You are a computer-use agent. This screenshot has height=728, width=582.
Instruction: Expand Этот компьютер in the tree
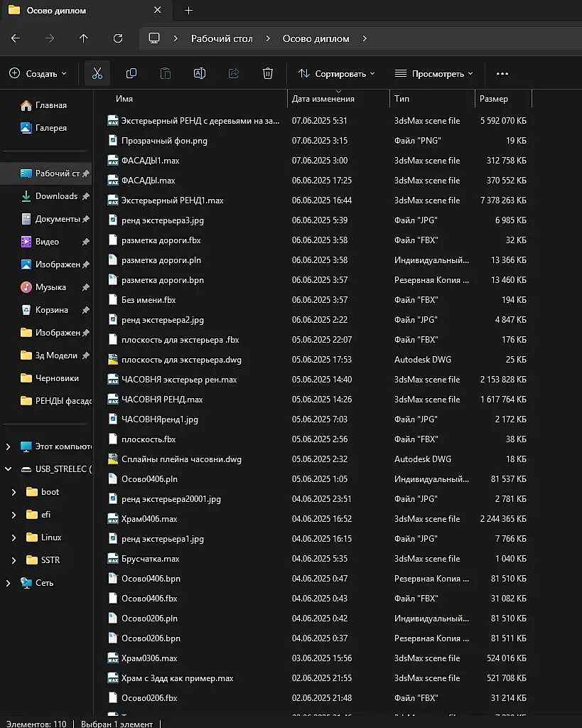coord(8,446)
